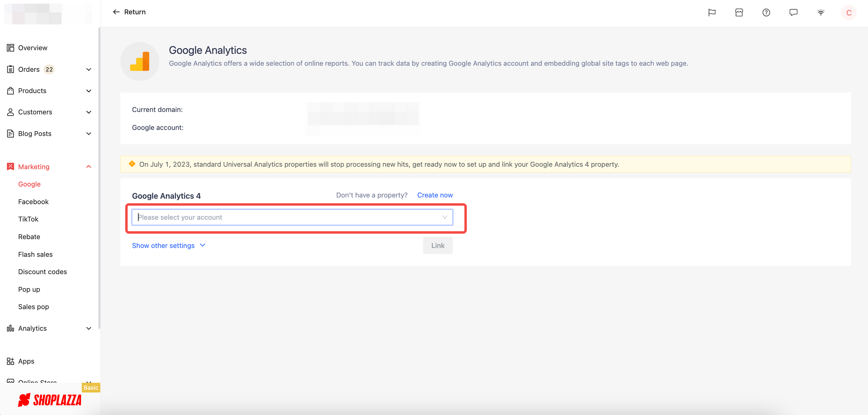This screenshot has width=868, height=415.
Task: Click the Blog Posts document icon
Action: coord(10,133)
